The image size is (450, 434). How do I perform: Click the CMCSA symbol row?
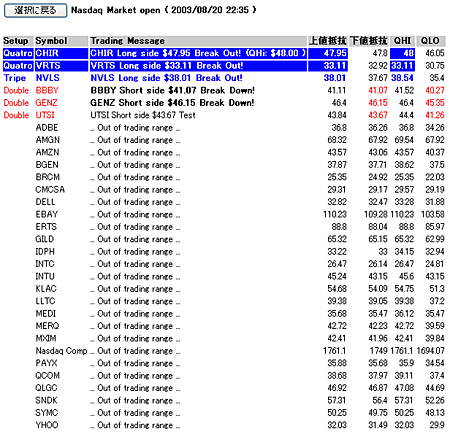coord(50,190)
